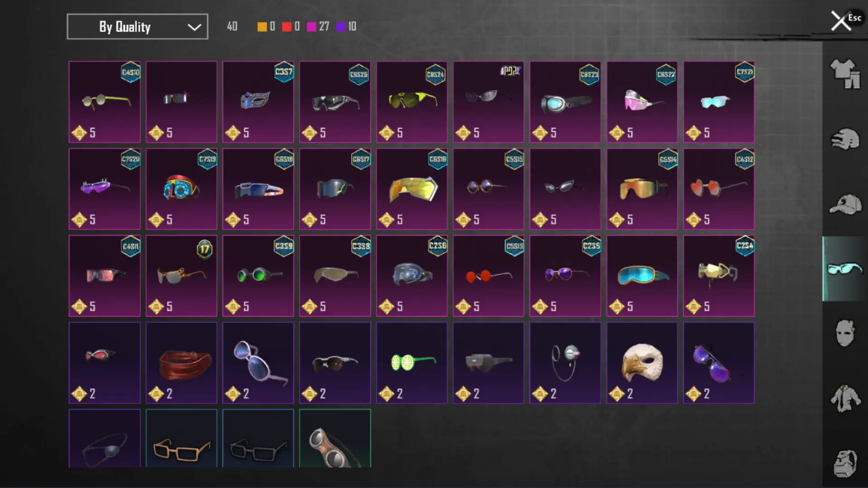Choose the C7S19 red-blue goggles item

tap(181, 189)
